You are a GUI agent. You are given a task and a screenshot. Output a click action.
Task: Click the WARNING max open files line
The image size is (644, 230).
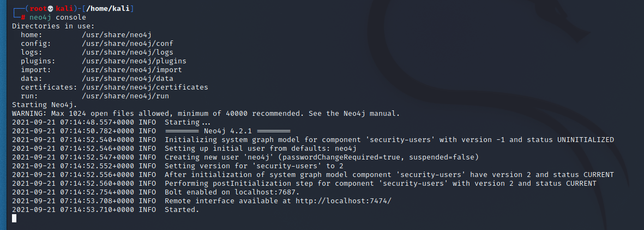point(206,114)
